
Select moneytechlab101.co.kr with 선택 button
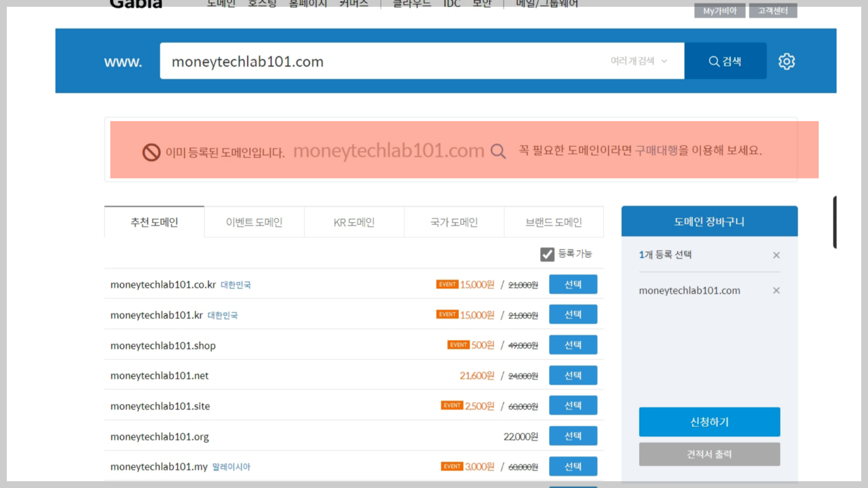(573, 284)
